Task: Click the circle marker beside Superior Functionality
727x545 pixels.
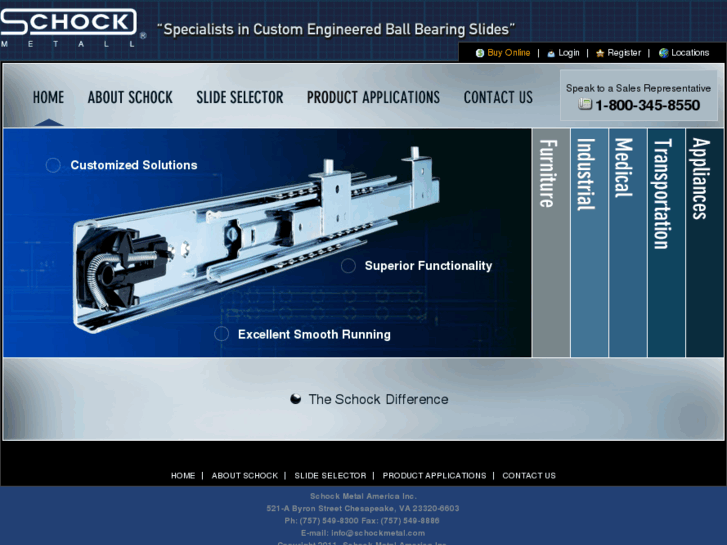Action: click(x=348, y=266)
